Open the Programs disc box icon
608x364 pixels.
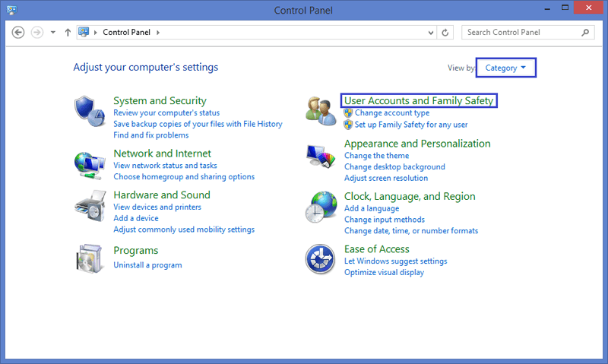coord(90,258)
